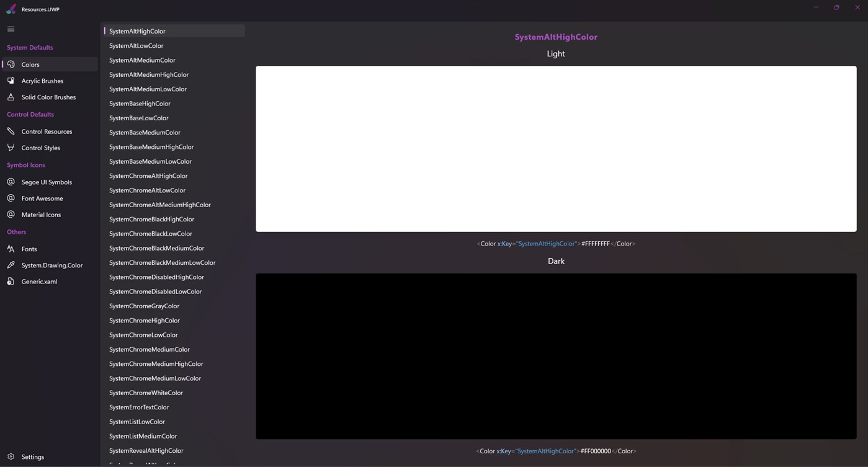Viewport: 868px width, 467px height.
Task: Open the Settings page
Action: (49, 457)
